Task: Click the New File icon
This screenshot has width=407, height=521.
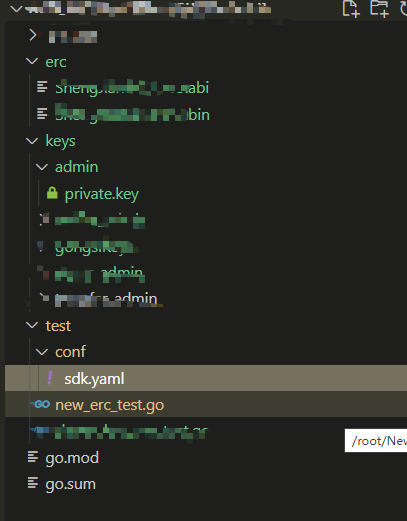Action: pos(351,9)
